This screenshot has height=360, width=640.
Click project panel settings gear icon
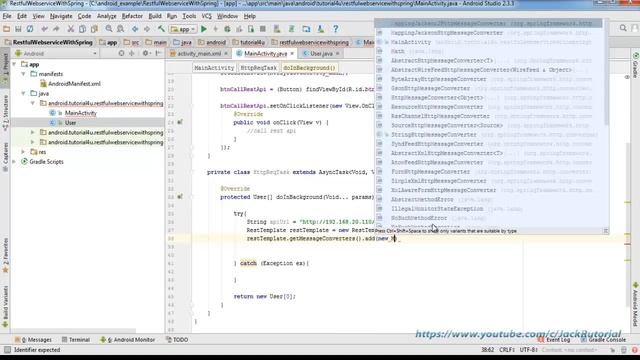[x=145, y=53]
